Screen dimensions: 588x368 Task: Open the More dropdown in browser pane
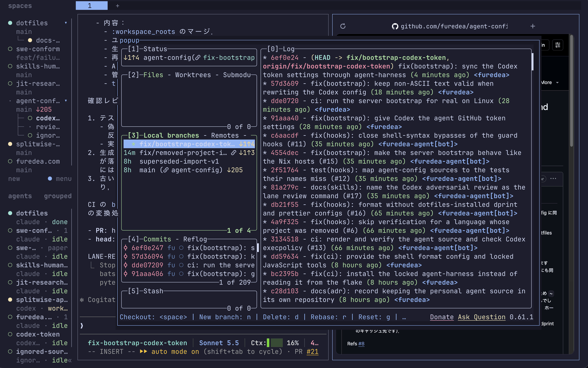click(x=550, y=83)
